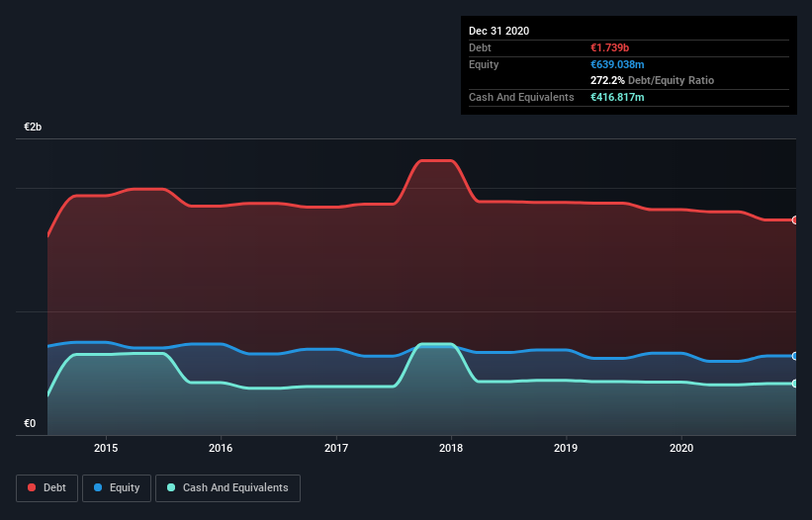Screen dimensions: 812x520
Task: Click the 2019 x-axis label
Action: (x=566, y=448)
